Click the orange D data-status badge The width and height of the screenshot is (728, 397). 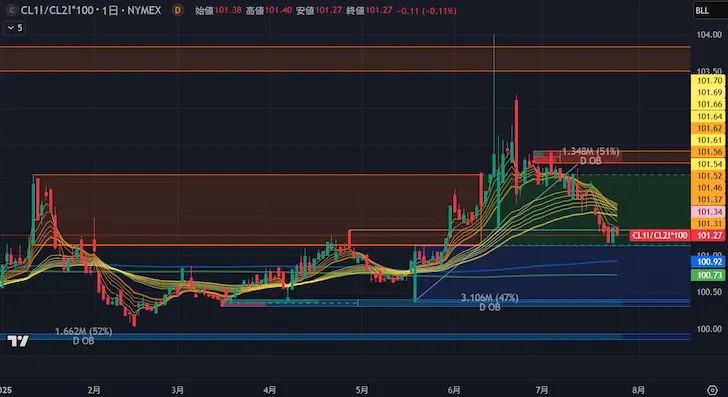pyautogui.click(x=177, y=10)
